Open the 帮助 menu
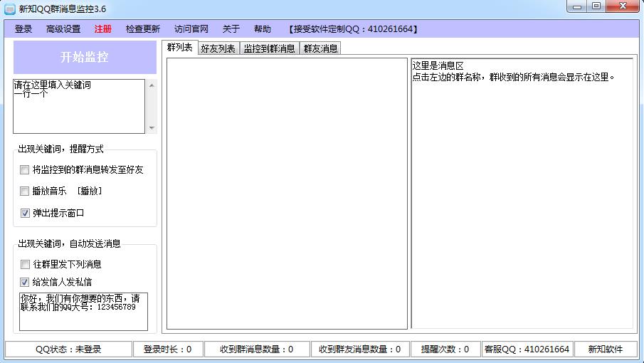The image size is (644, 363). coord(263,29)
